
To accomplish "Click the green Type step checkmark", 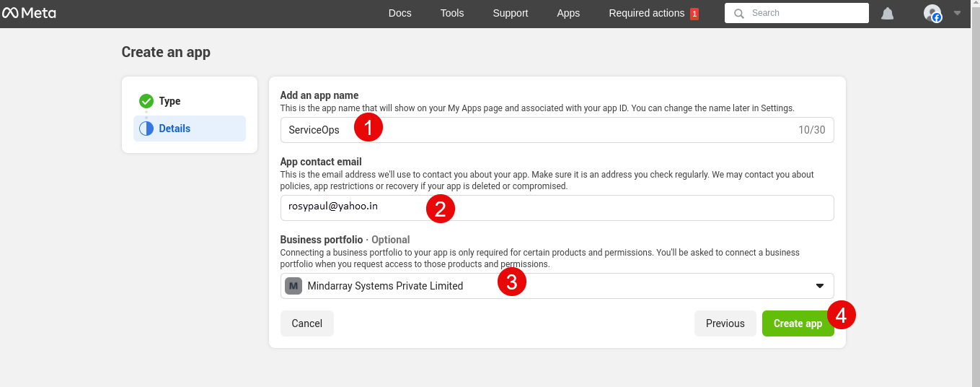I will (146, 101).
